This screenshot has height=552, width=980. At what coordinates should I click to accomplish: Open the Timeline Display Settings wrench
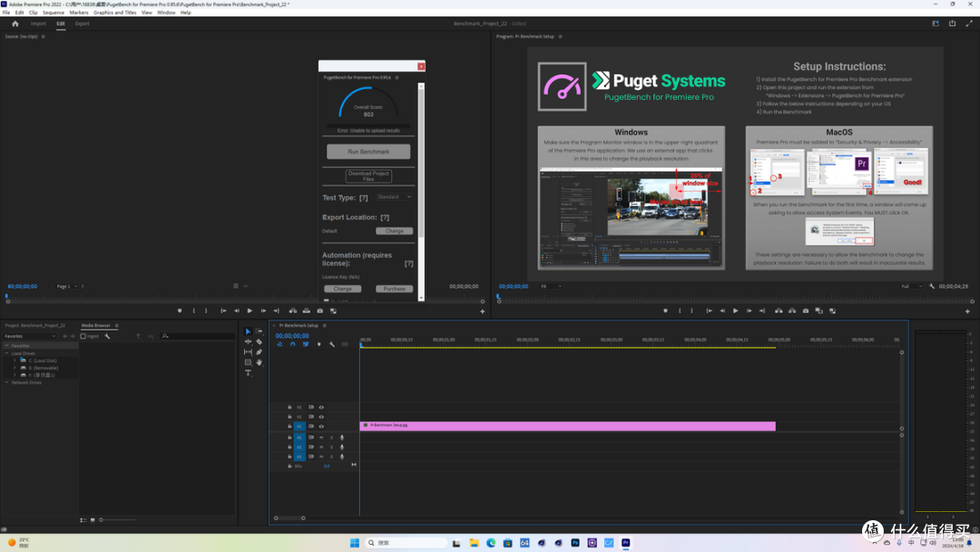[332, 344]
